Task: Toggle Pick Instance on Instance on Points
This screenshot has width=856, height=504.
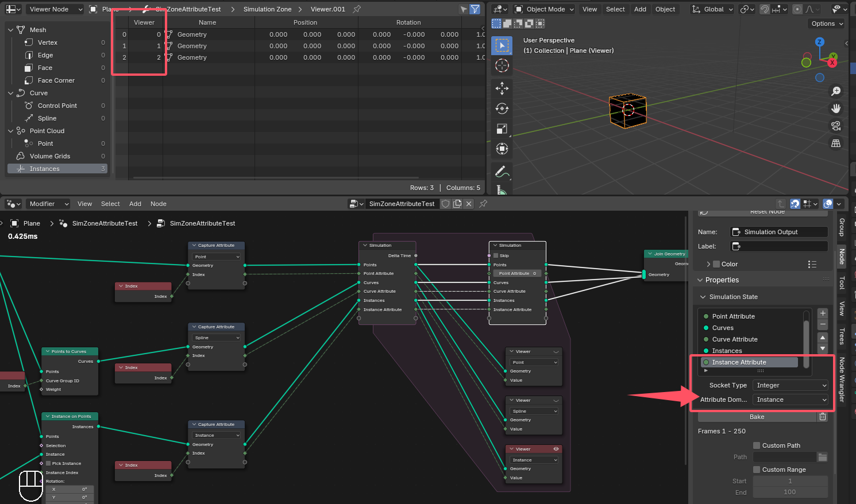Action: pos(48,463)
